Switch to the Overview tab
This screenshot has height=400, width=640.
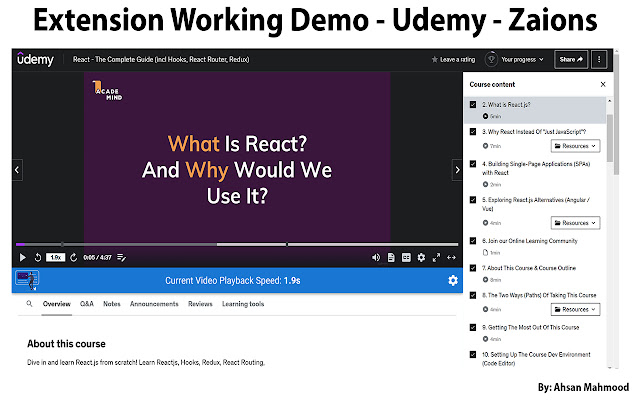click(x=57, y=304)
